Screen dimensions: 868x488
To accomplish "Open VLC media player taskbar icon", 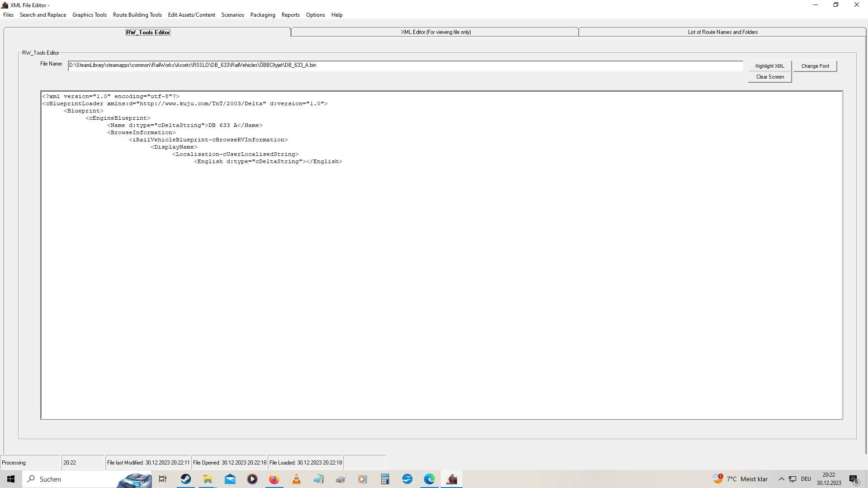I will click(x=297, y=479).
